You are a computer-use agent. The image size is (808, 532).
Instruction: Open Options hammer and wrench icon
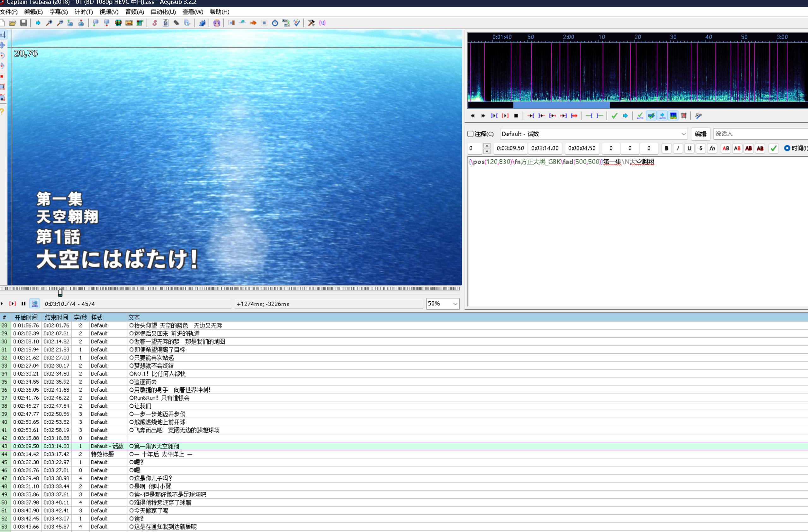point(311,23)
